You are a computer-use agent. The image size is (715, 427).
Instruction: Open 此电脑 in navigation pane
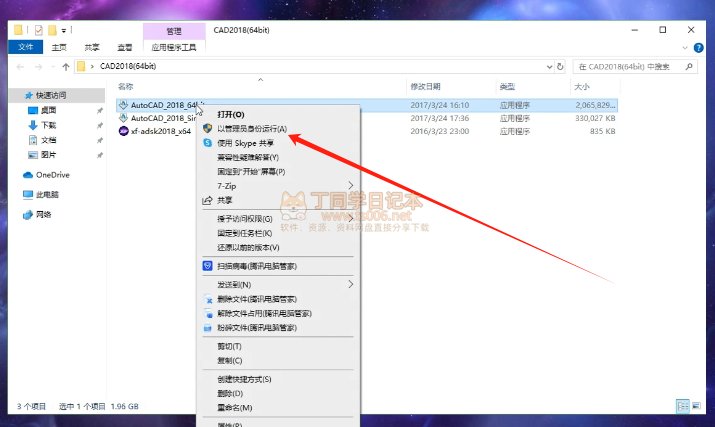(x=47, y=194)
